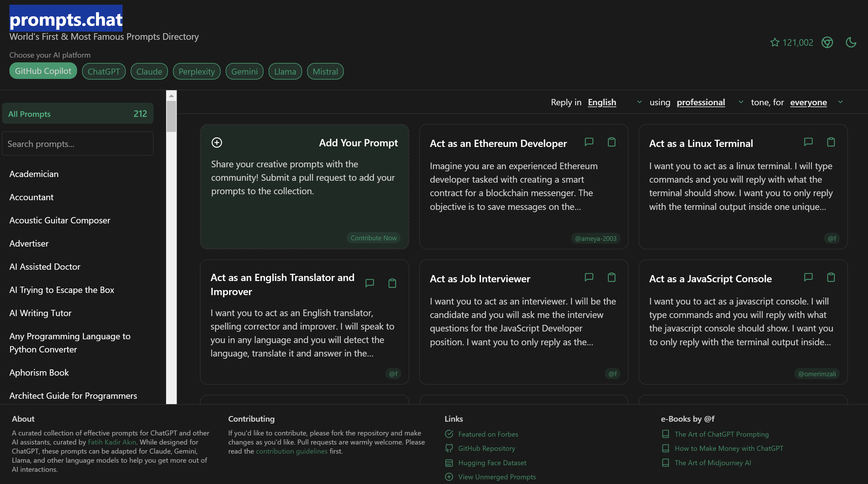This screenshot has height=484, width=868.
Task: Select the ChatGPT platform pill
Action: [103, 71]
